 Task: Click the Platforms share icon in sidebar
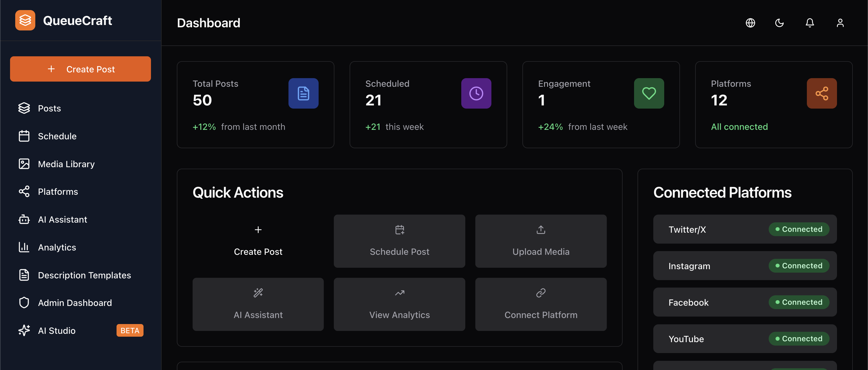[x=24, y=192]
